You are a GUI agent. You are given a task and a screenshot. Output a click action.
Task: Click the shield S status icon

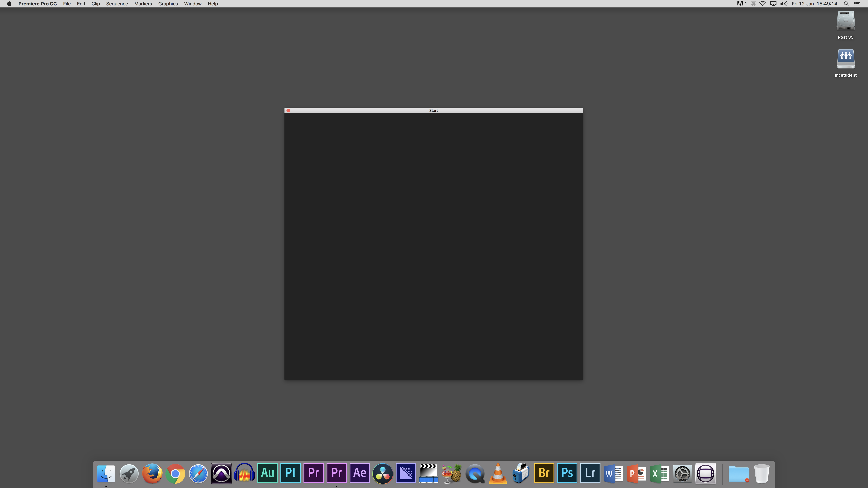pyautogui.click(x=753, y=4)
